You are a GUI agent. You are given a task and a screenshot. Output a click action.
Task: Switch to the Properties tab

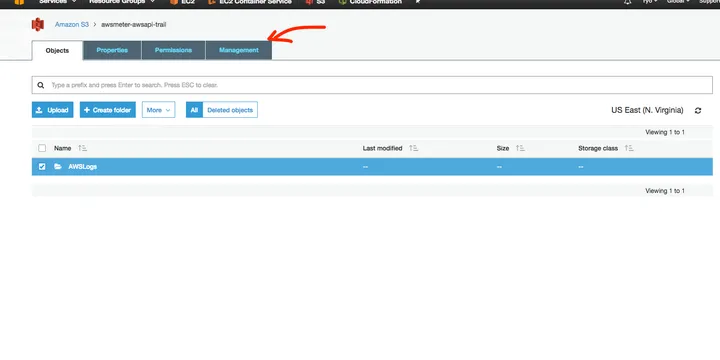click(112, 51)
